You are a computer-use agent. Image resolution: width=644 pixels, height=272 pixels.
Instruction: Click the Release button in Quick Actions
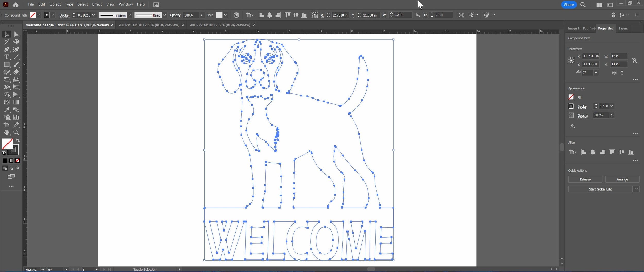(585, 179)
